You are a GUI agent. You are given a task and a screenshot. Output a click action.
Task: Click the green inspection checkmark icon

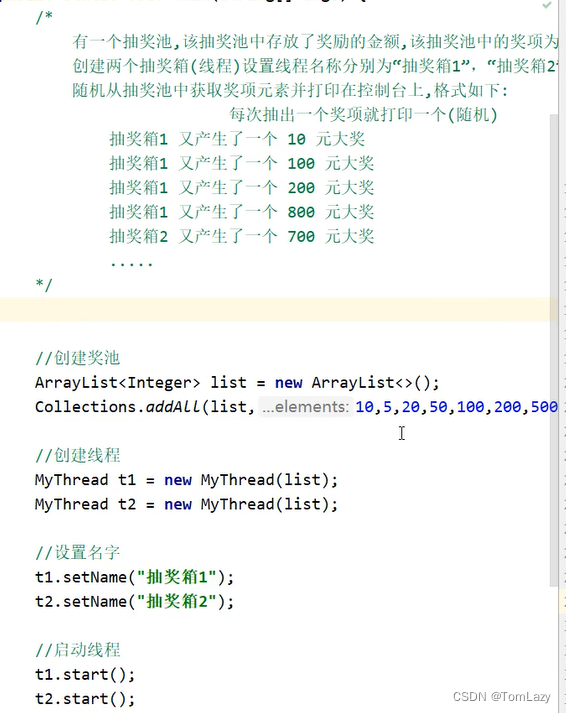click(546, 5)
